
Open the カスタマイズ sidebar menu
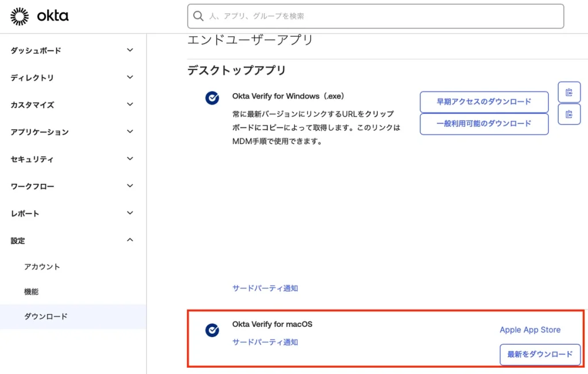coord(32,105)
